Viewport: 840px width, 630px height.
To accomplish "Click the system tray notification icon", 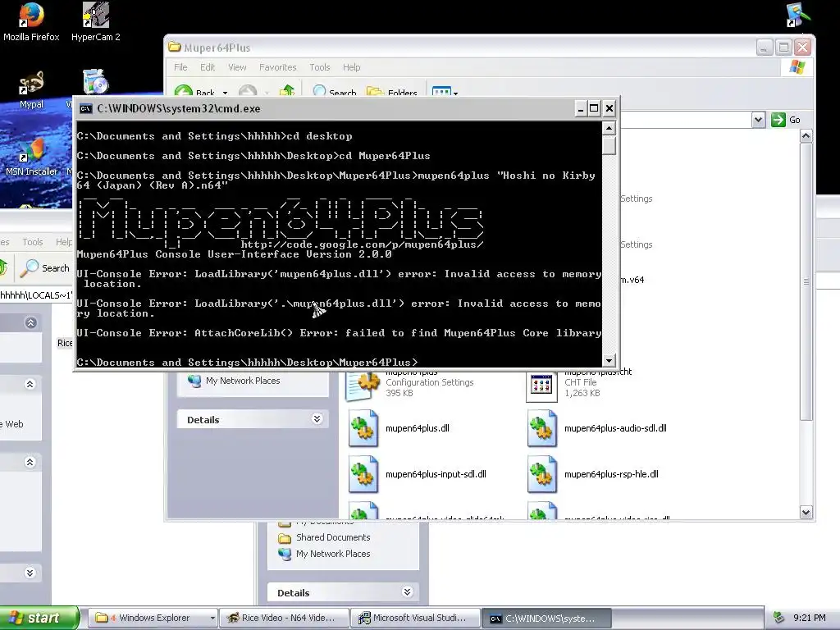I will 779,618.
